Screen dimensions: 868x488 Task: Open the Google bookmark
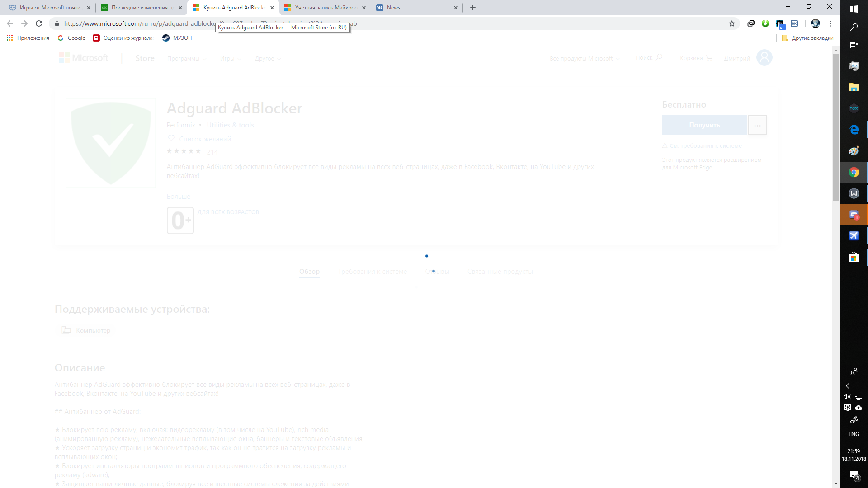72,38
